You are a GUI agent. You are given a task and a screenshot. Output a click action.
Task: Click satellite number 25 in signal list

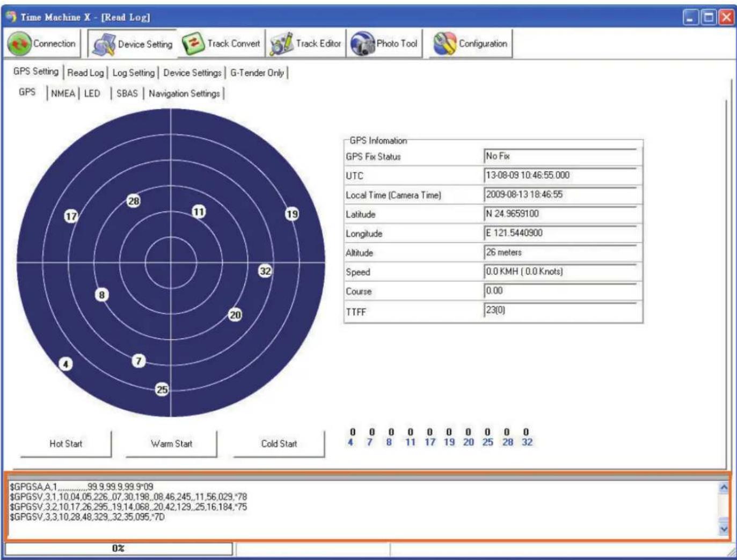[x=487, y=442]
